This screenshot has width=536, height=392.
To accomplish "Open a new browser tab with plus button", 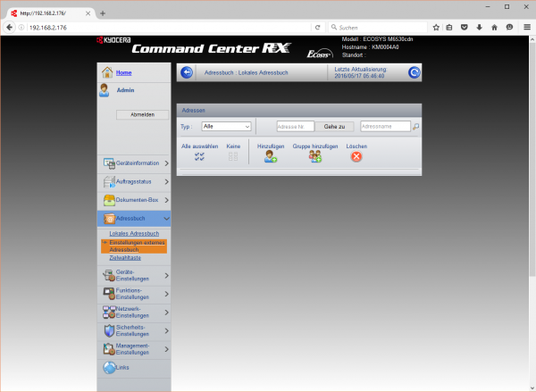I will [x=103, y=13].
